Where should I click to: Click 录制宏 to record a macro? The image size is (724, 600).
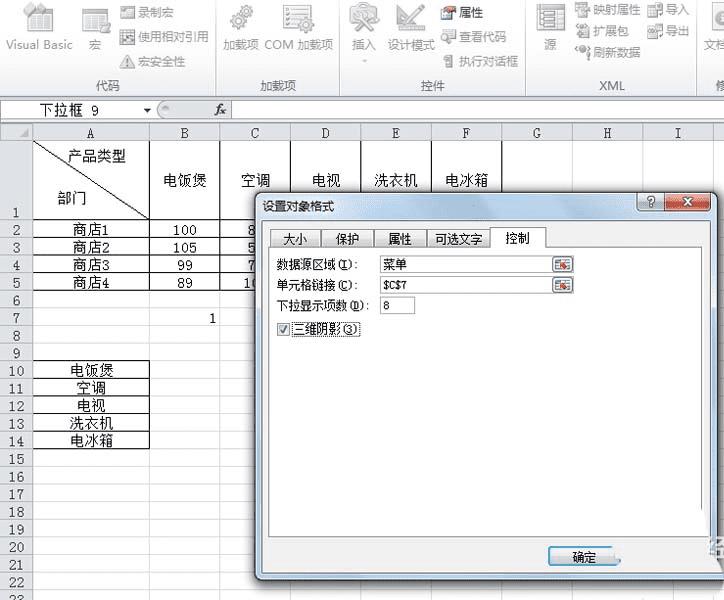(147, 12)
